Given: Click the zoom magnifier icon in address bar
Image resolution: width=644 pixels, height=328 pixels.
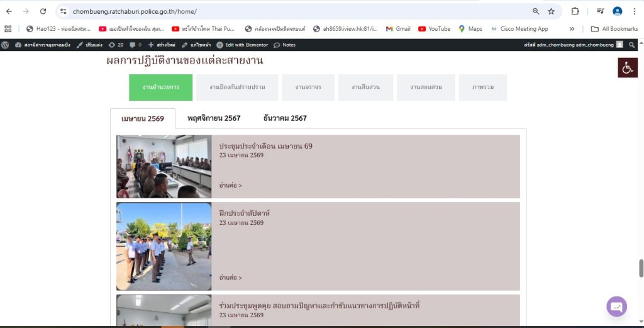Looking at the screenshot, I should pyautogui.click(x=536, y=11).
